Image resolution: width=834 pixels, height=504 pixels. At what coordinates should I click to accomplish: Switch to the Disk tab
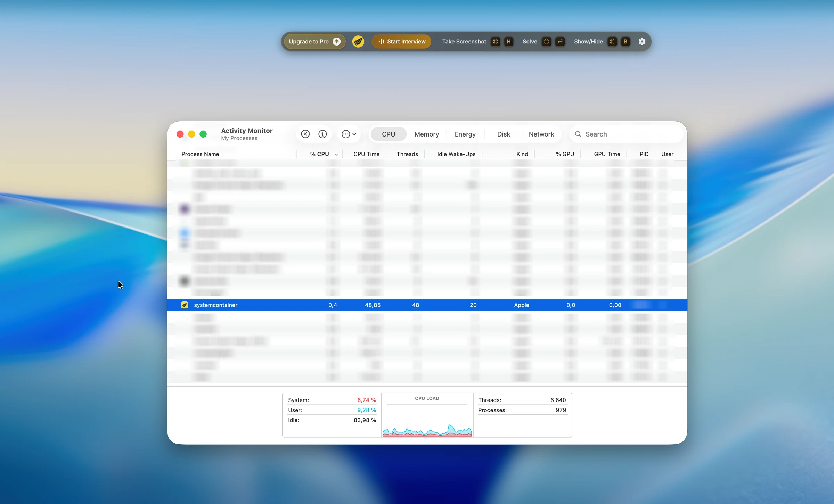504,134
